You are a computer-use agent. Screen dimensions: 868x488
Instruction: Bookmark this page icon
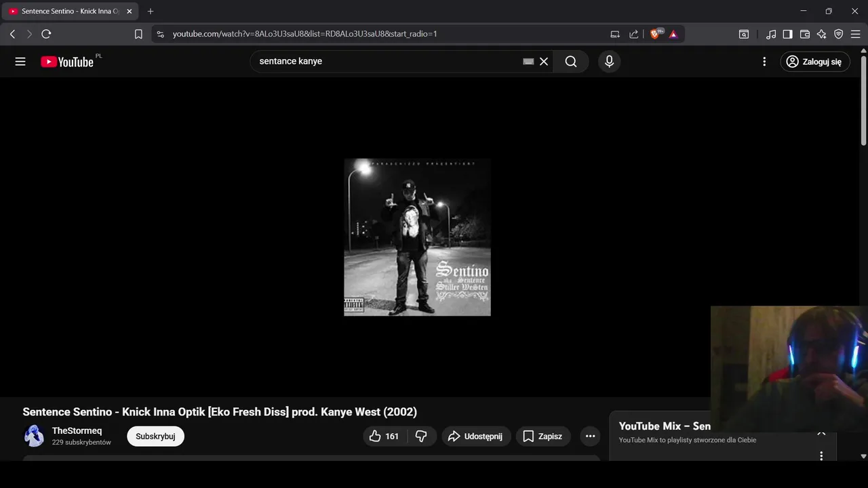click(x=138, y=34)
